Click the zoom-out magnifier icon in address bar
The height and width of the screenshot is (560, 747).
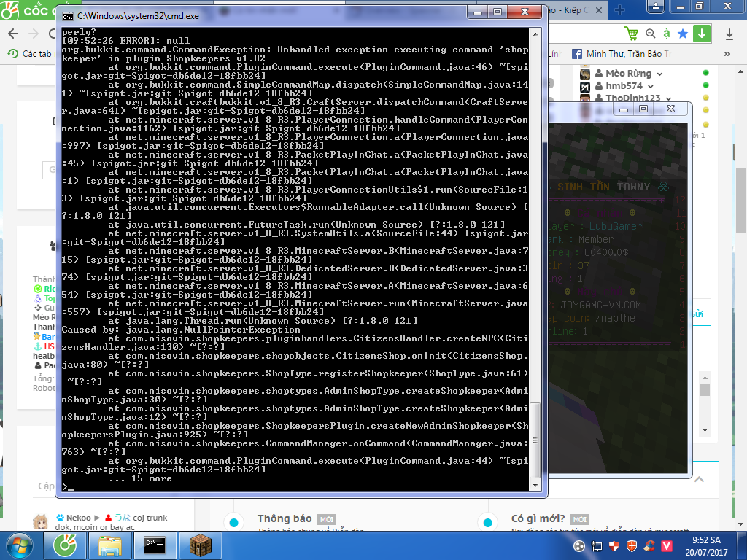tap(650, 34)
